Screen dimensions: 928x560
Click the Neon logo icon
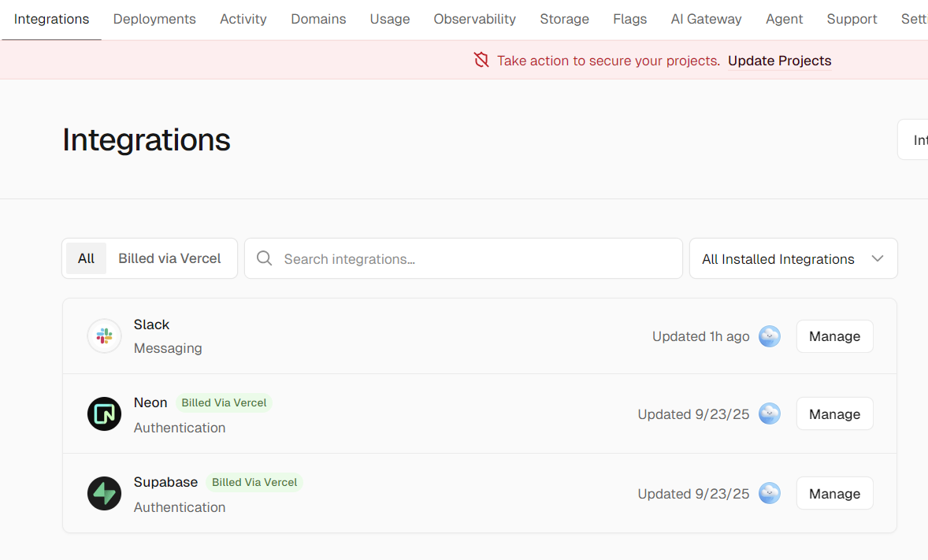pos(104,414)
